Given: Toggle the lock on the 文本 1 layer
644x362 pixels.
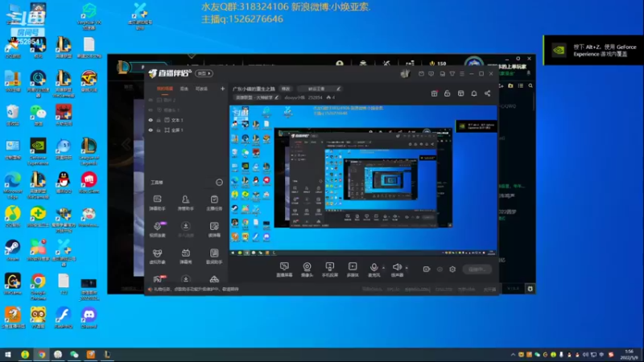Looking at the screenshot, I should coord(159,120).
